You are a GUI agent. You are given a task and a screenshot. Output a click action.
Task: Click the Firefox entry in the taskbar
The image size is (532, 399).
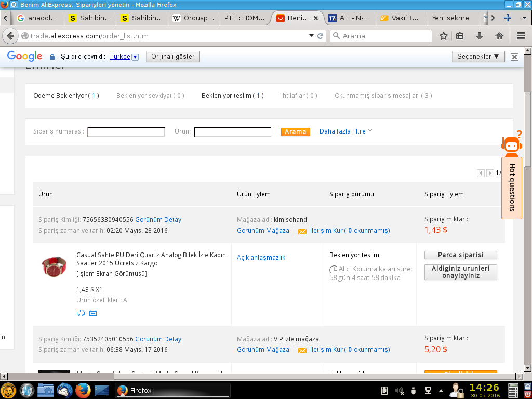173,391
